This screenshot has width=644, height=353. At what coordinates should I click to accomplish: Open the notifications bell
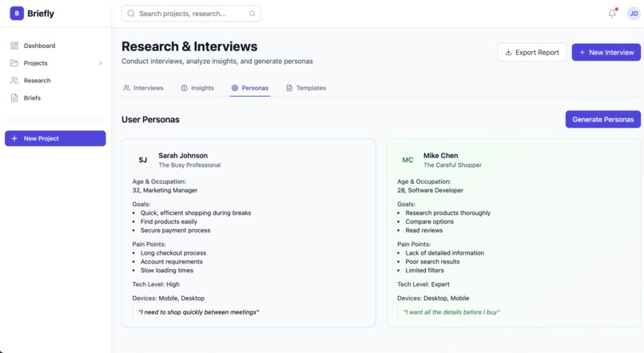click(612, 13)
